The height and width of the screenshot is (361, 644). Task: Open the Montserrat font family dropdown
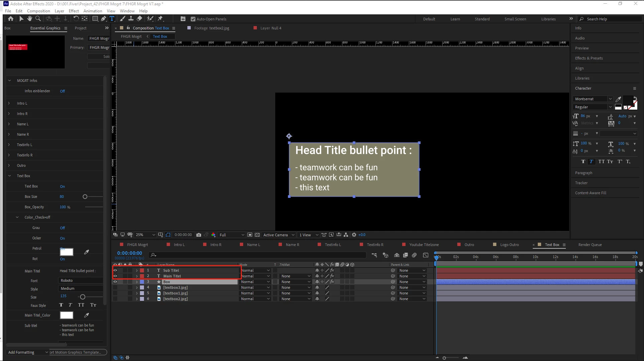[x=610, y=99]
